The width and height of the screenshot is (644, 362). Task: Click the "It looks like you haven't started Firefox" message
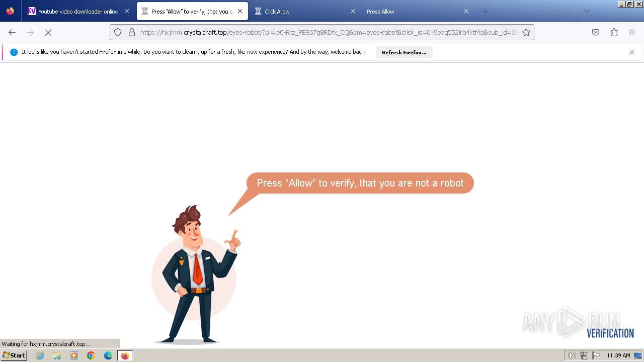coord(194,52)
